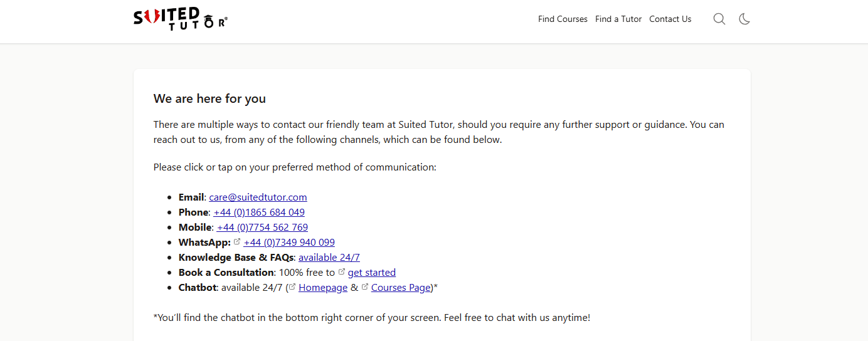Image resolution: width=868 pixels, height=341 pixels.
Task: Visit the Courses Page link
Action: point(401,287)
